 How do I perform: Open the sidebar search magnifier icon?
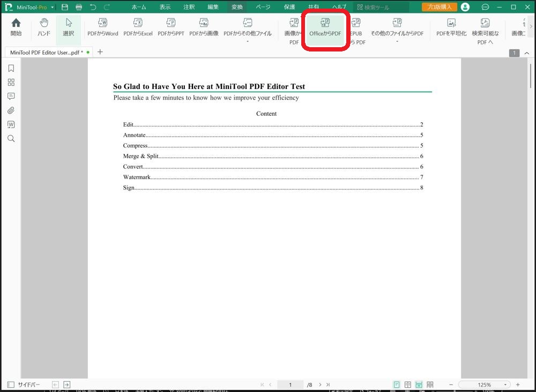click(11, 138)
